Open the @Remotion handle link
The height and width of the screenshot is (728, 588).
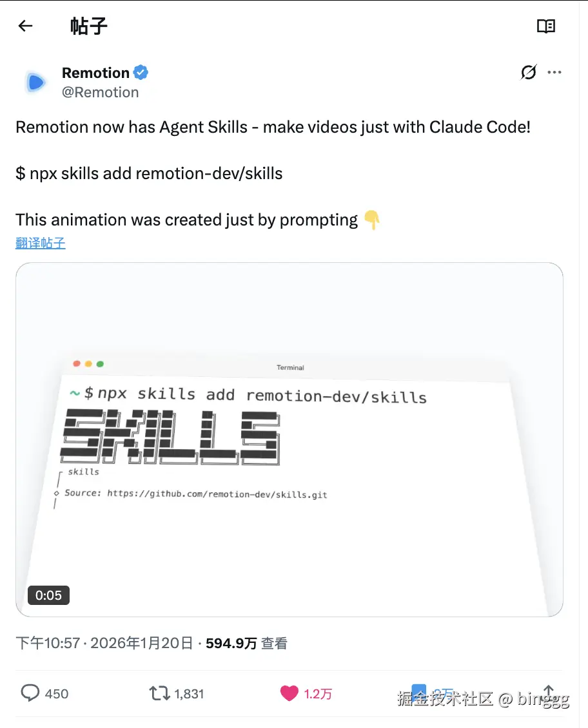101,92
